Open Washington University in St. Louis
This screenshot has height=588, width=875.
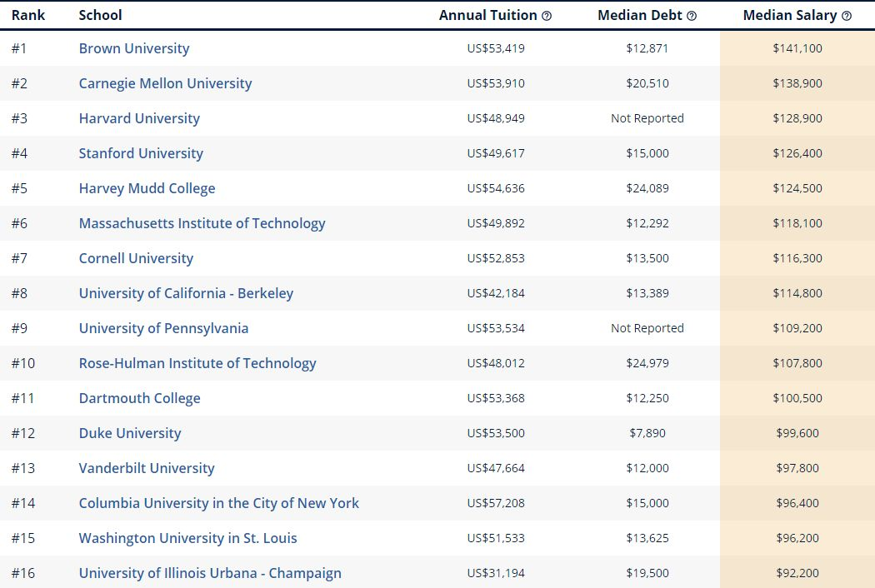[x=187, y=538]
